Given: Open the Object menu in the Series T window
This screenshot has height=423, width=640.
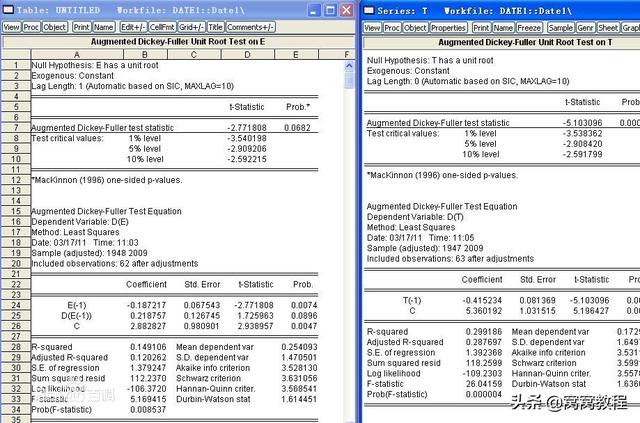Looking at the screenshot, I should (x=414, y=27).
